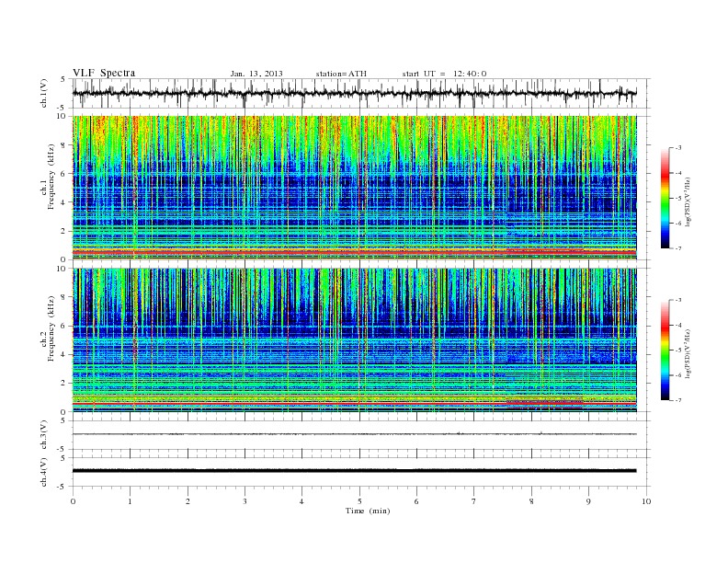Click the thick ch.4 voltage trace
728x563 pixels.
(x=354, y=471)
